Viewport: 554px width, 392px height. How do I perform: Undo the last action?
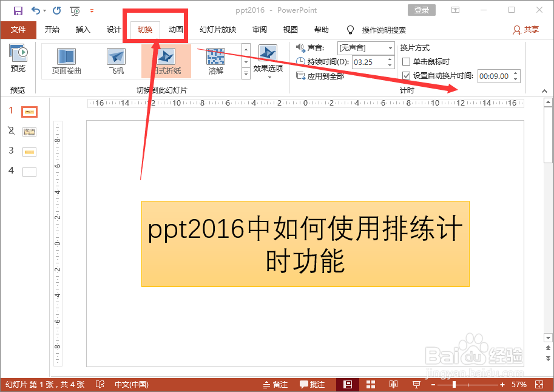tap(35, 10)
